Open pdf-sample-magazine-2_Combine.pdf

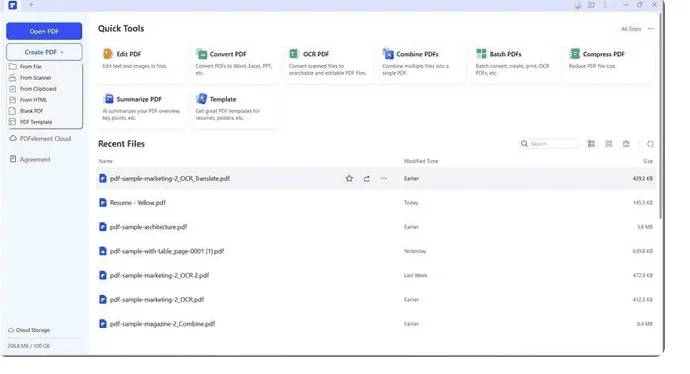pos(162,324)
